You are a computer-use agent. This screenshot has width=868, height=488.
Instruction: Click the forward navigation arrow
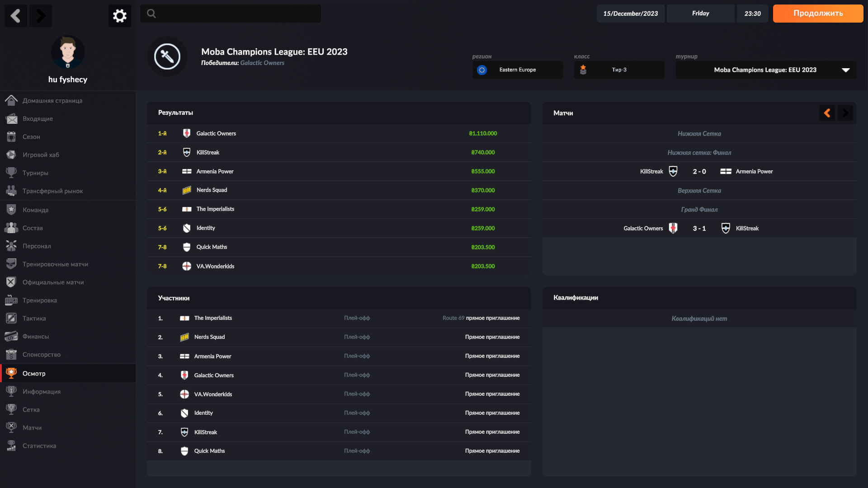click(41, 16)
